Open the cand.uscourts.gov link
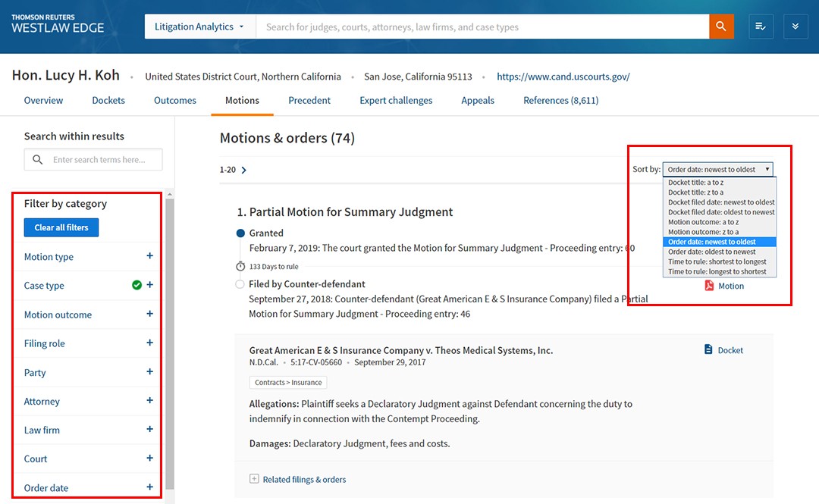The image size is (819, 504). point(563,77)
